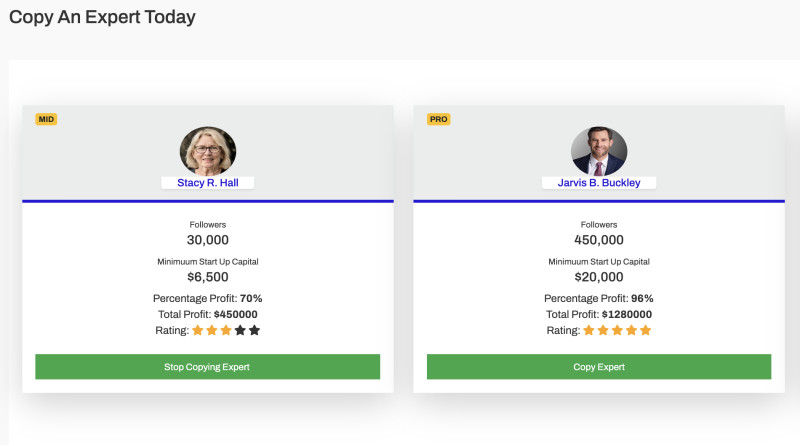Click Stacy R. Hall's first rating star
The width and height of the screenshot is (800, 445).
[x=198, y=330]
